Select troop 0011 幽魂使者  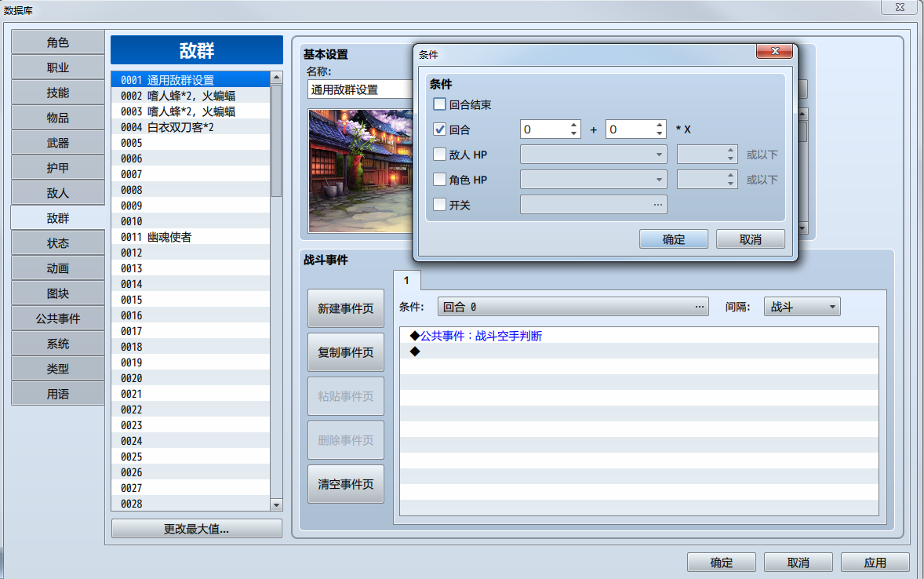(191, 237)
